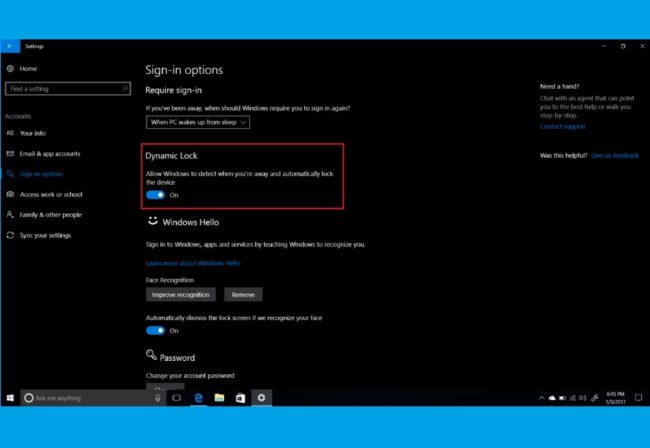Click the Email envelope icon

10,153
